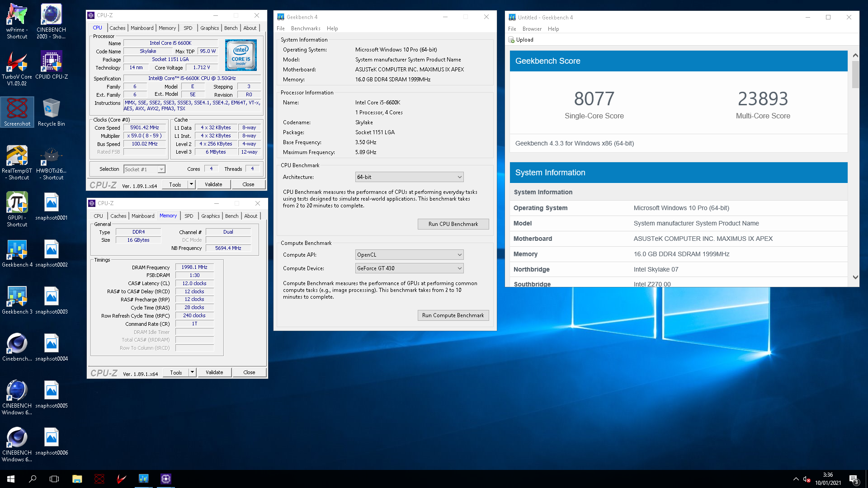Switch to Geekbench 4 taskbar button

(143, 479)
